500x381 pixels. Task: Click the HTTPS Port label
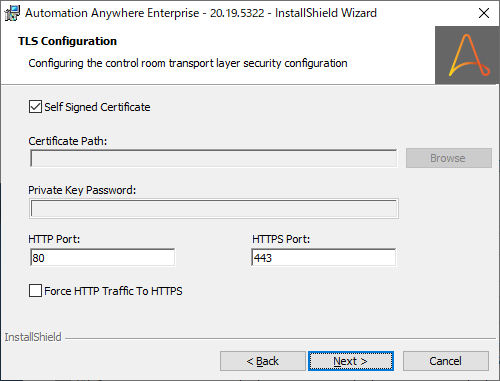(281, 239)
